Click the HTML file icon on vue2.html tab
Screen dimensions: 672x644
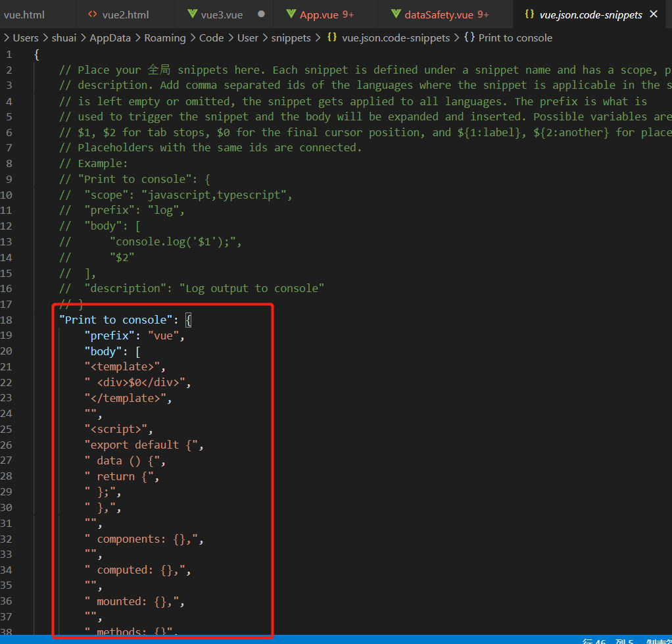tap(92, 14)
